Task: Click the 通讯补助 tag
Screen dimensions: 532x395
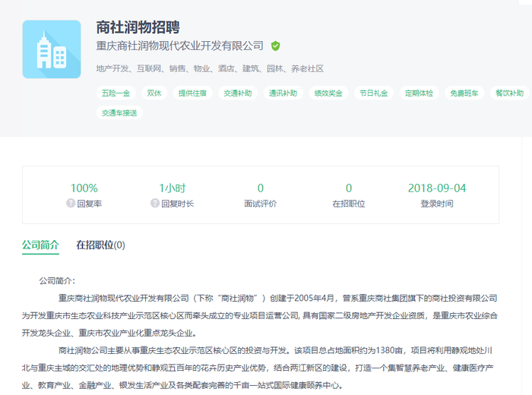Action: 283,93
